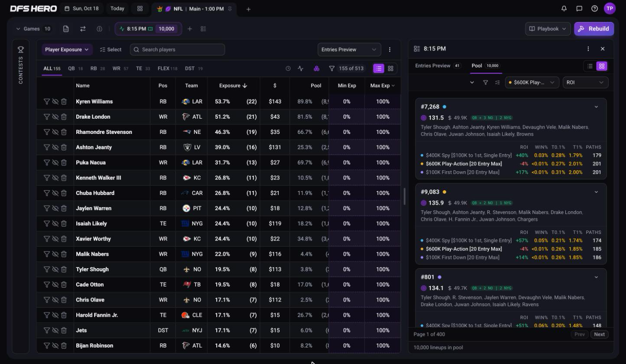Open the TP user avatar menu
The width and height of the screenshot is (626, 364).
click(x=610, y=8)
